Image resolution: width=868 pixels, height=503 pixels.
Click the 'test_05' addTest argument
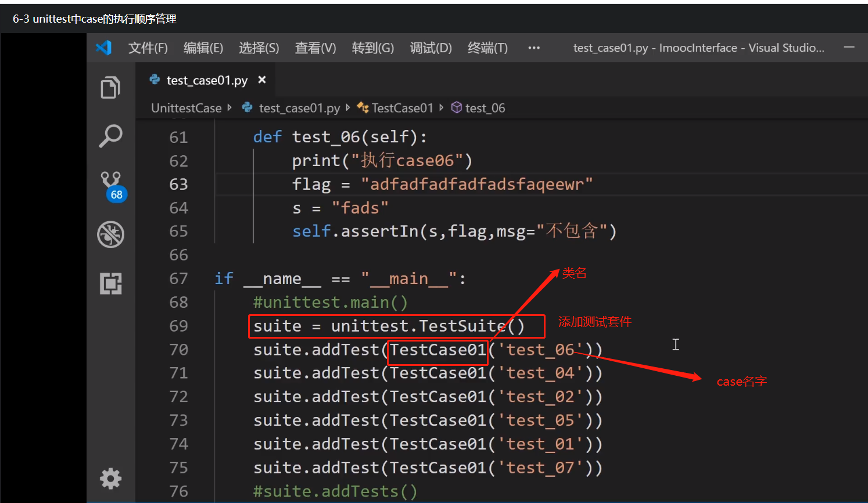[540, 421]
